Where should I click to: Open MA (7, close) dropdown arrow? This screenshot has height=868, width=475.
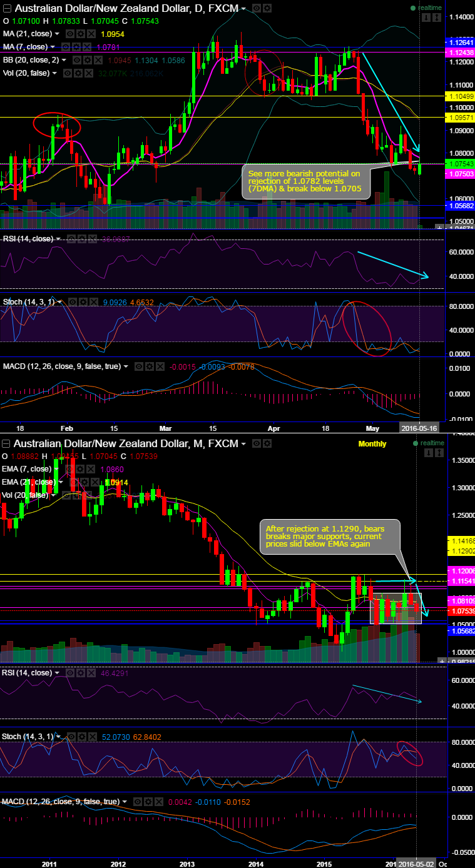click(x=53, y=47)
